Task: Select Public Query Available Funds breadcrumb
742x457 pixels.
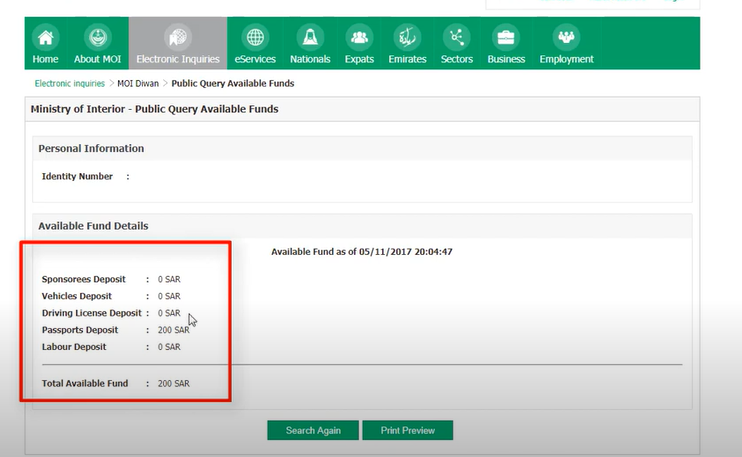Action: point(233,83)
